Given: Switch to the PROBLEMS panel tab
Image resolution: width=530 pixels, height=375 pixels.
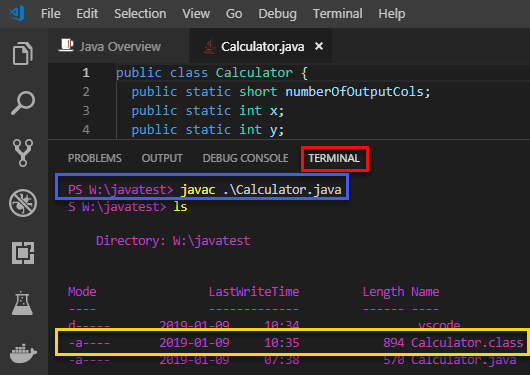Looking at the screenshot, I should [x=95, y=158].
